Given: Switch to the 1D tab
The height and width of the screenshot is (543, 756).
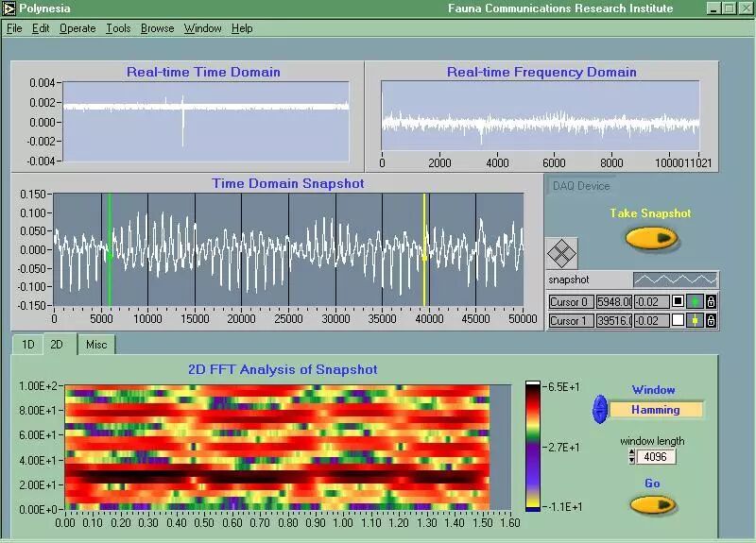Looking at the screenshot, I should point(28,345).
